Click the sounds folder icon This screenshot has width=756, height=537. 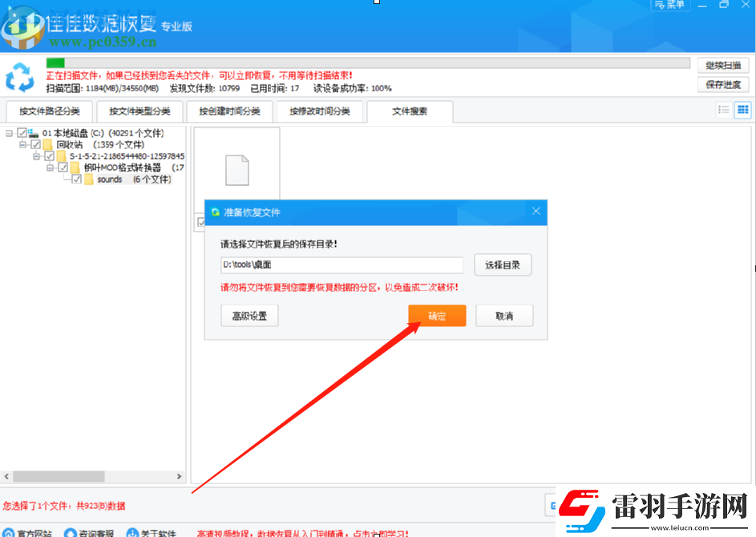pyautogui.click(x=89, y=180)
